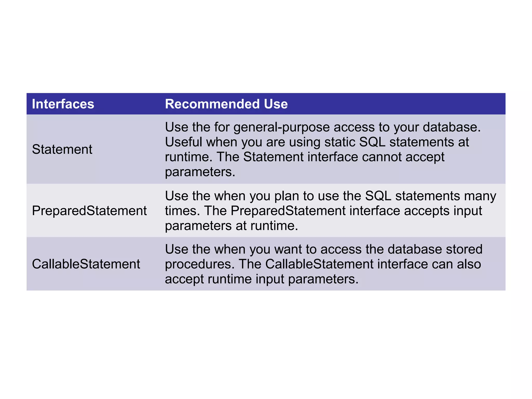Screen dimensions: 532x399
Task: Click 'parameters at runtime.' text
Action: [231, 226]
